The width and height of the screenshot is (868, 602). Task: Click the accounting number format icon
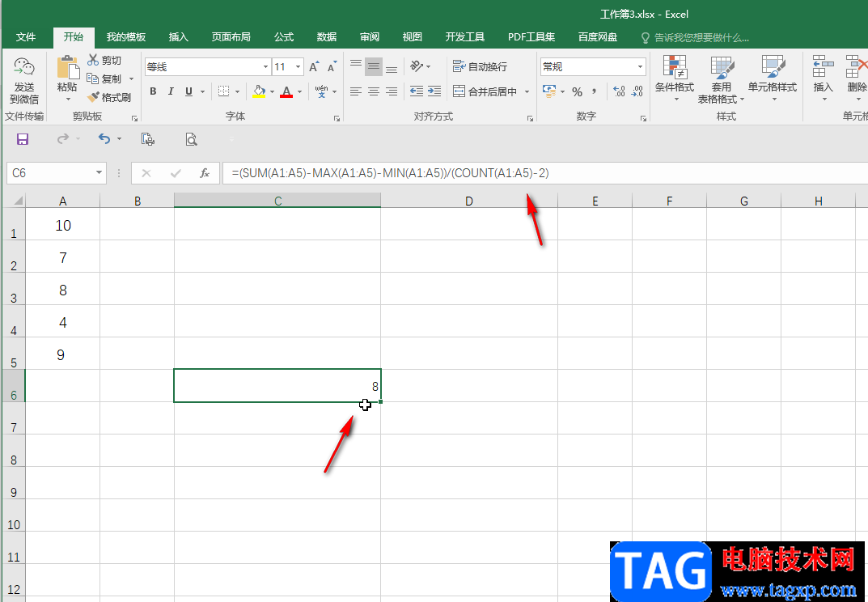[549, 91]
